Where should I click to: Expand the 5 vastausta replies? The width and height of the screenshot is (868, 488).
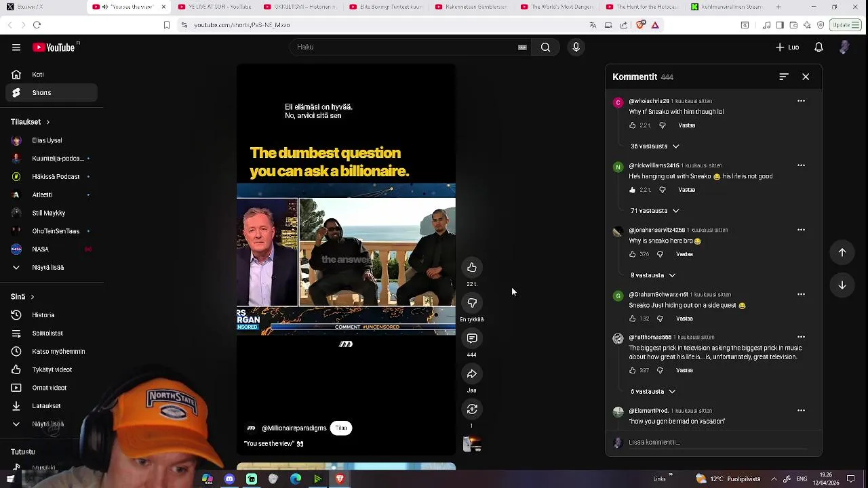pyautogui.click(x=653, y=392)
